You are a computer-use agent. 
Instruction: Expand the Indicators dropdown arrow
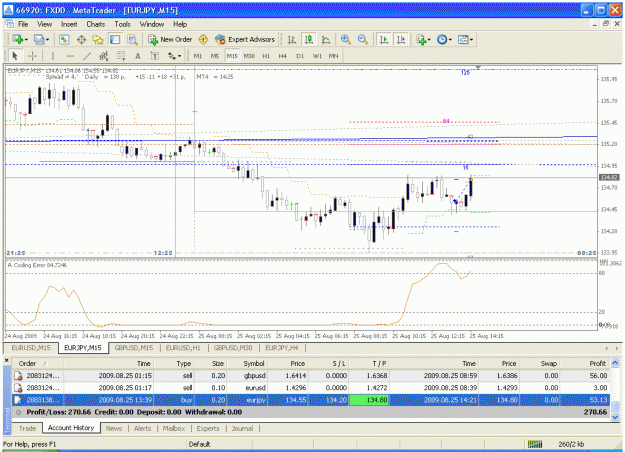pyautogui.click(x=429, y=40)
